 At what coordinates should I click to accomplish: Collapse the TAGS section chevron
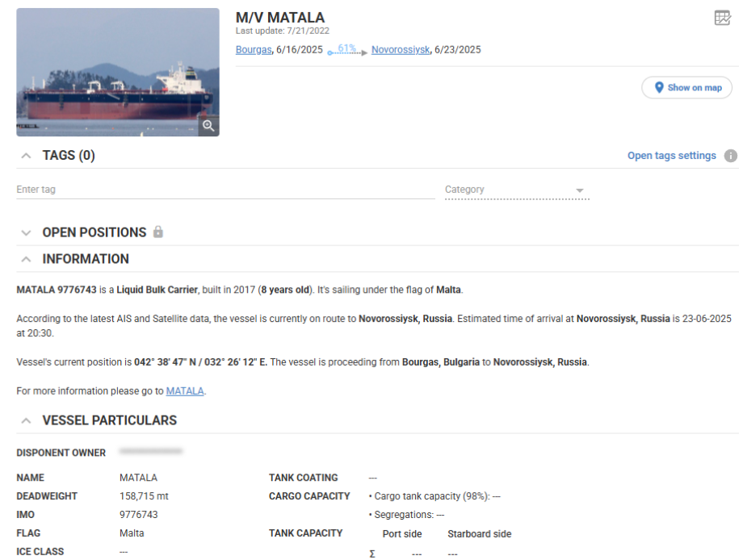click(27, 156)
